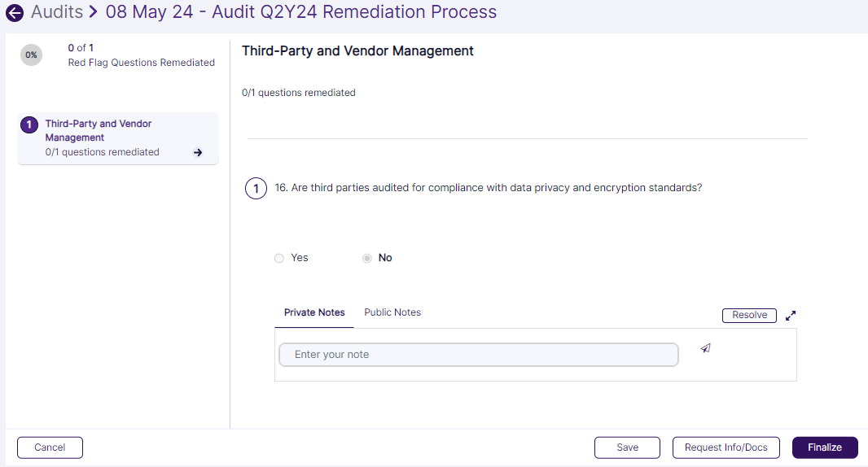868x467 pixels.
Task: Click the Request Info/Docs button
Action: 726,447
